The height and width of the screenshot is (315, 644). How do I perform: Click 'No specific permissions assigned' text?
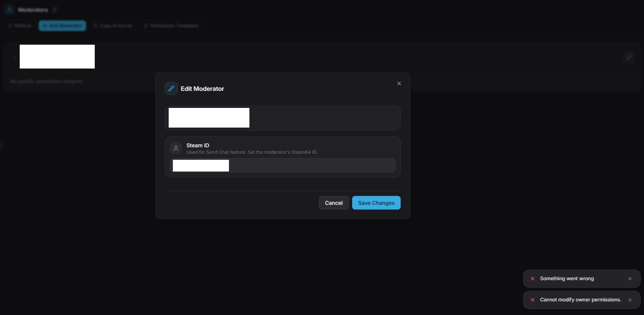point(46,81)
